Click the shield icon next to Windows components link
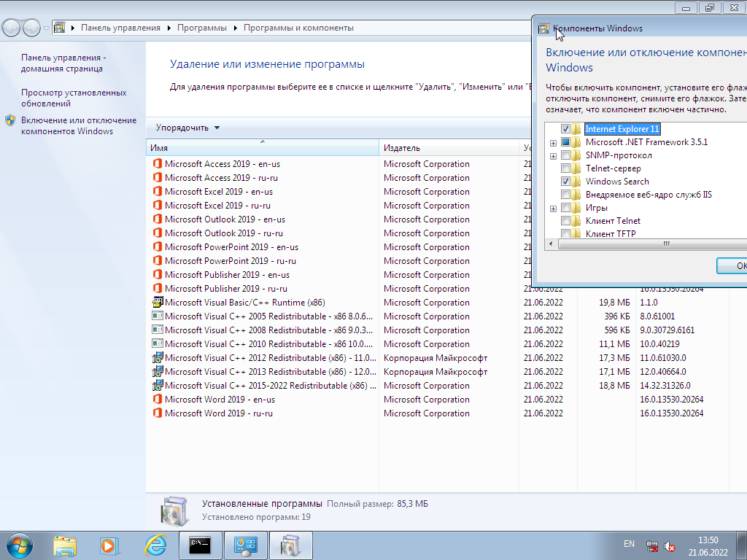The image size is (747, 560). coord(10,120)
